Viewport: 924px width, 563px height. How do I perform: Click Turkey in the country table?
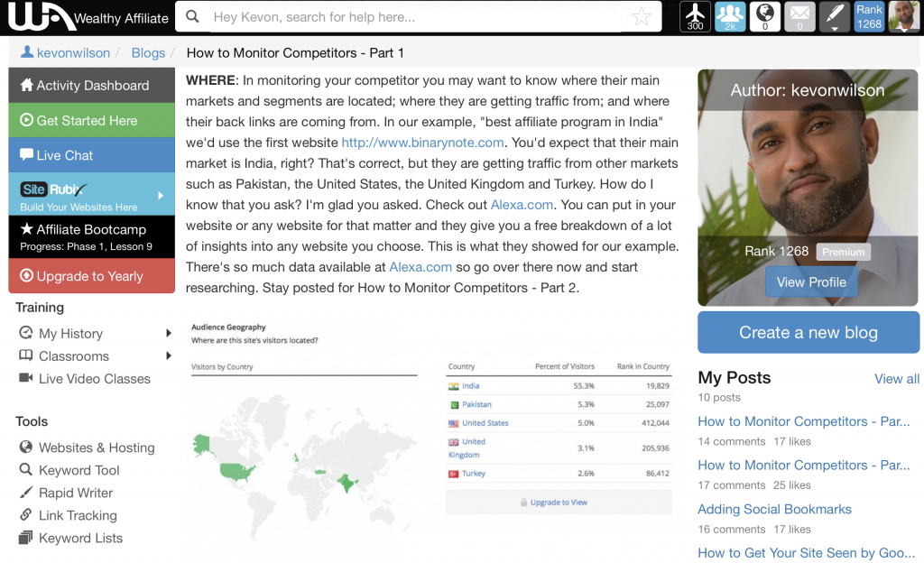click(x=473, y=474)
